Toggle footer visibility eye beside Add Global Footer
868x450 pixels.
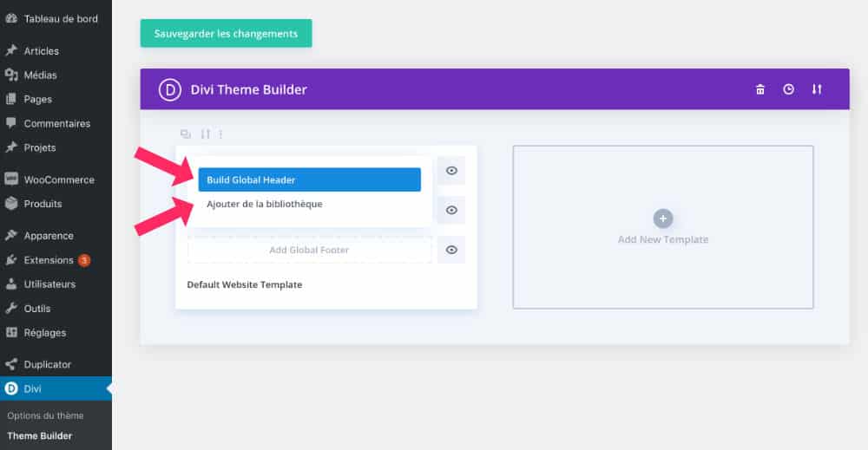[x=451, y=250]
